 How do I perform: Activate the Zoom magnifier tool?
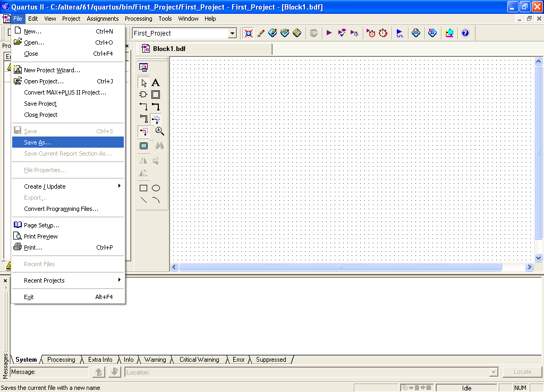click(159, 131)
